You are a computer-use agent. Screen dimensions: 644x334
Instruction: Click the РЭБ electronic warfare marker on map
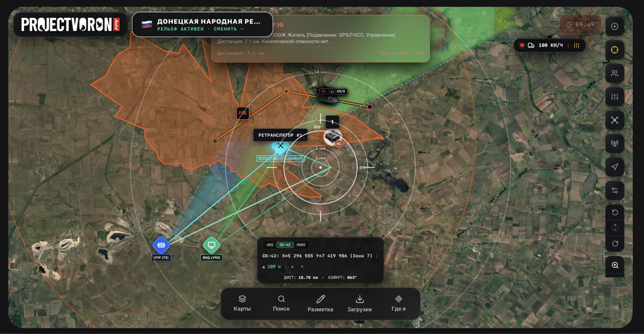[x=243, y=113]
